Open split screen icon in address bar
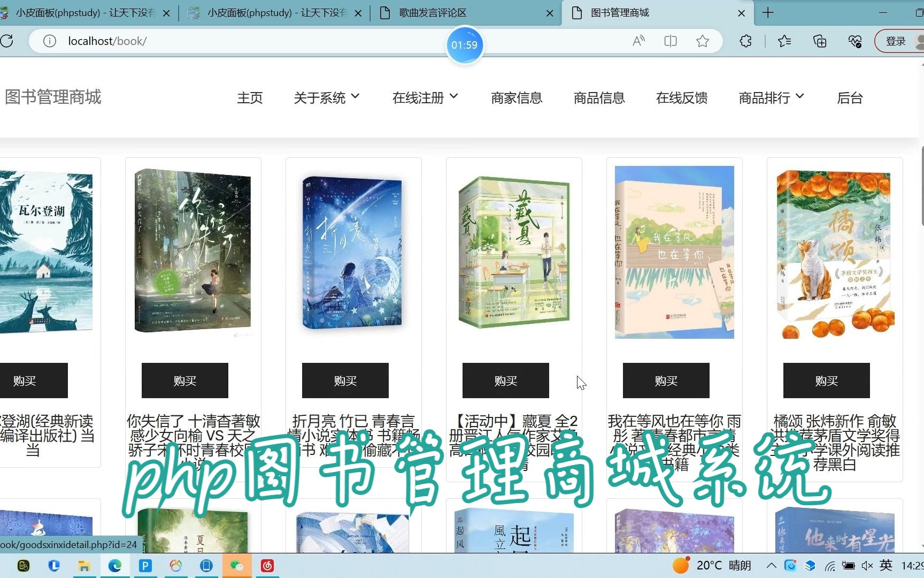Image resolution: width=924 pixels, height=578 pixels. [x=671, y=41]
